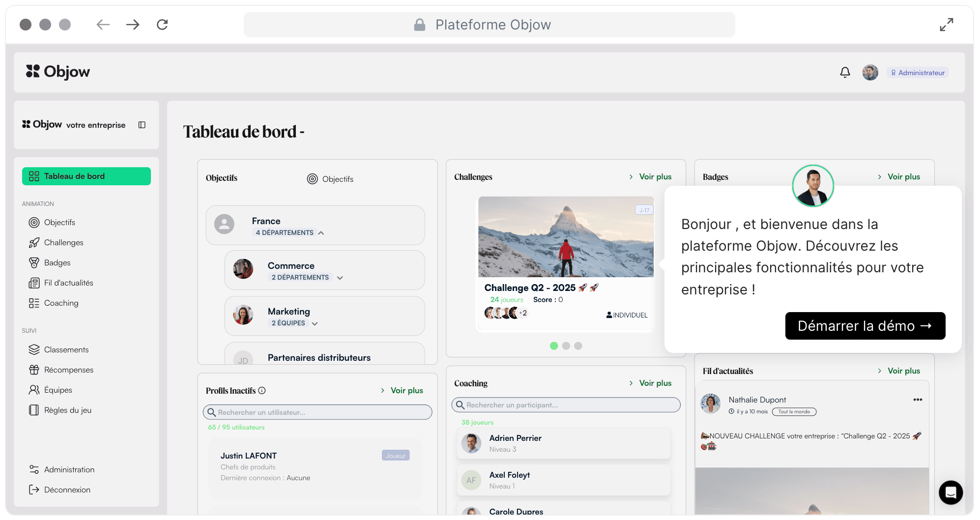Screen dimensions: 980x520
Task: Click the demo guide's portrait avatar
Action: (813, 186)
